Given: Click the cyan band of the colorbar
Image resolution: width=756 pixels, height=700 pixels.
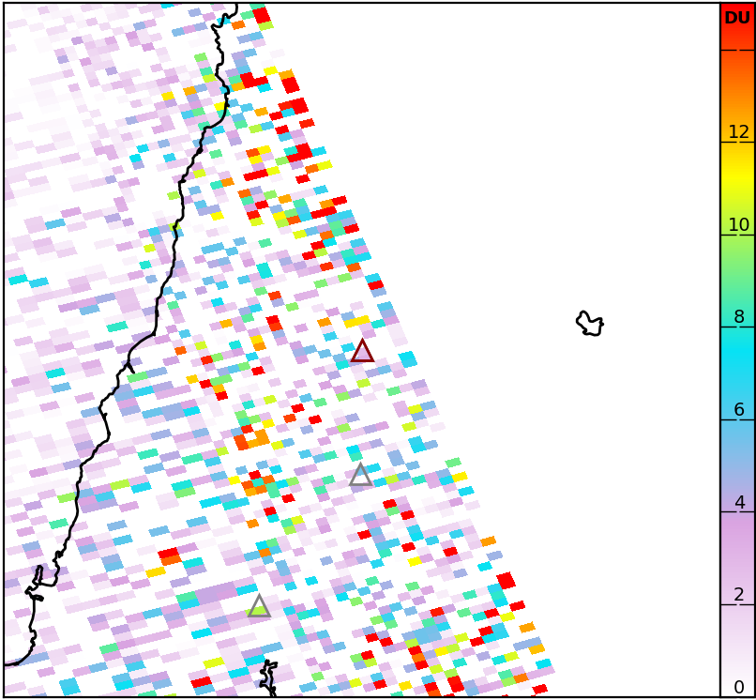Looking at the screenshot, I should pos(737,357).
